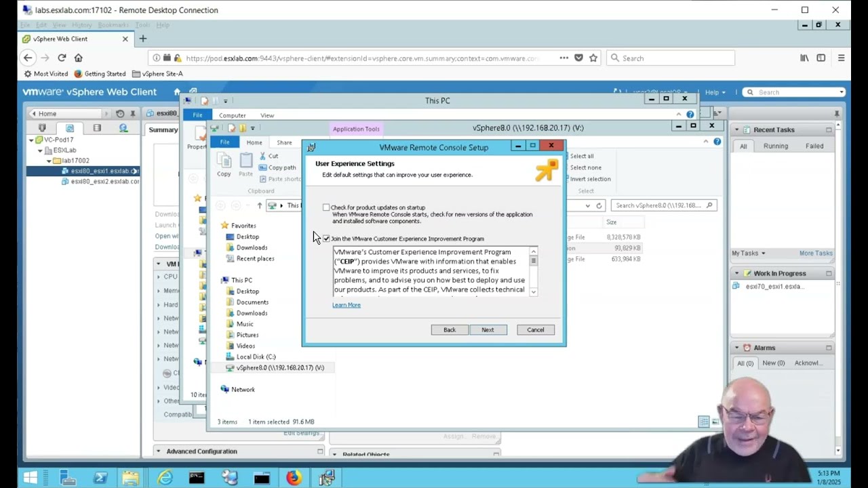Click vSphere Web Client search box

coord(793,92)
